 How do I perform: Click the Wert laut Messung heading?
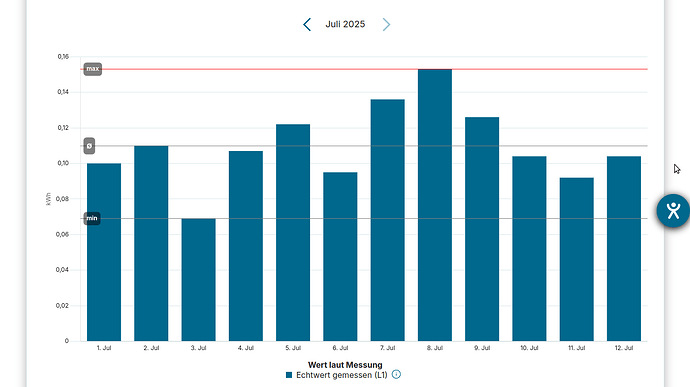pos(345,365)
